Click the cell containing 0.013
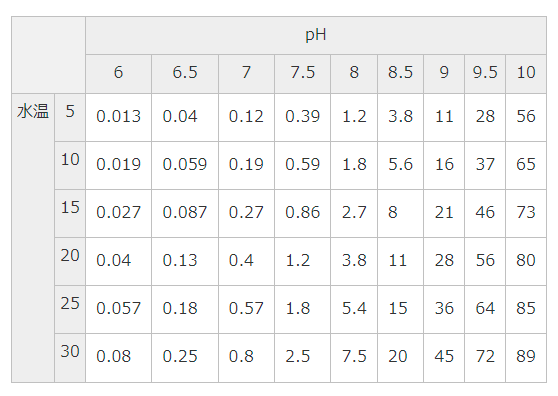The height and width of the screenshot is (396, 558). [119, 117]
